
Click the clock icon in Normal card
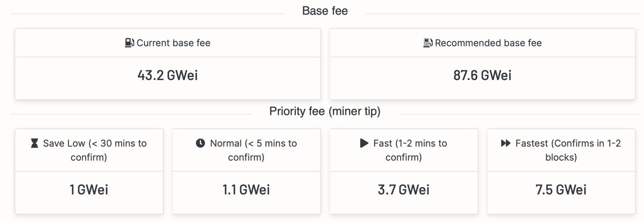pos(200,143)
